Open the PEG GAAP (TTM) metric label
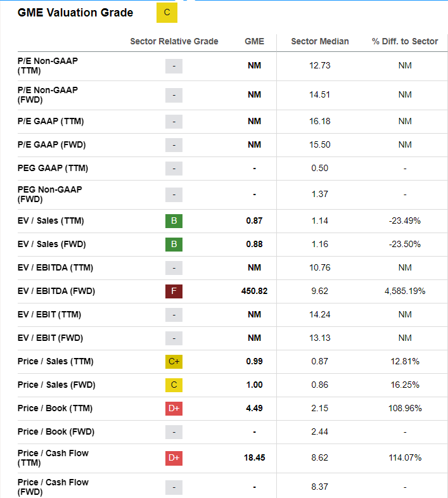This screenshot has height=498, width=448. pos(53,169)
